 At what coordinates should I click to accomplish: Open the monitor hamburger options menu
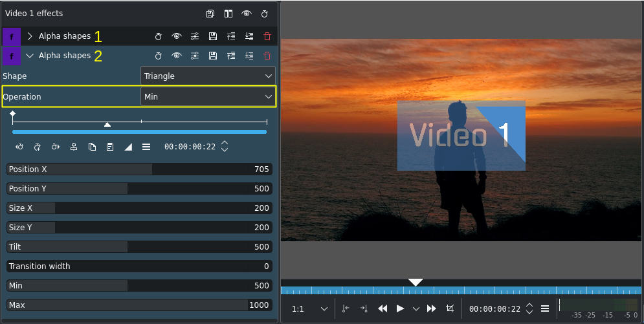tap(545, 308)
